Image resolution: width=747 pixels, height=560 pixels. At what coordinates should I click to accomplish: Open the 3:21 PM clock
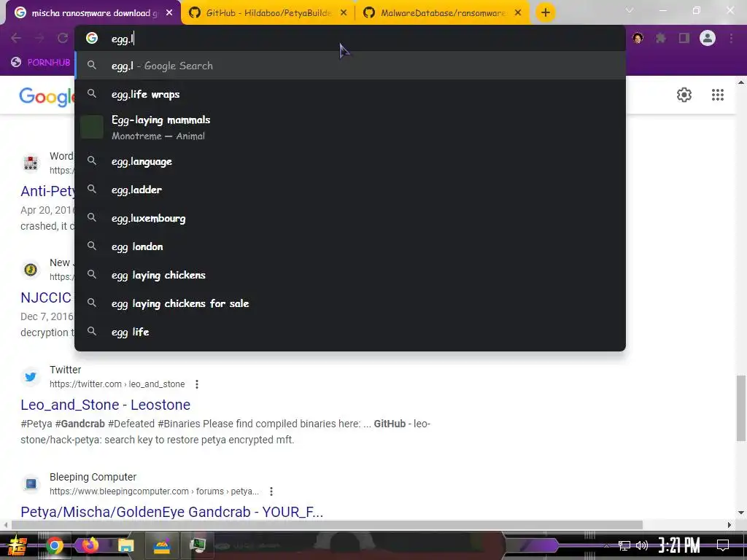click(x=679, y=545)
